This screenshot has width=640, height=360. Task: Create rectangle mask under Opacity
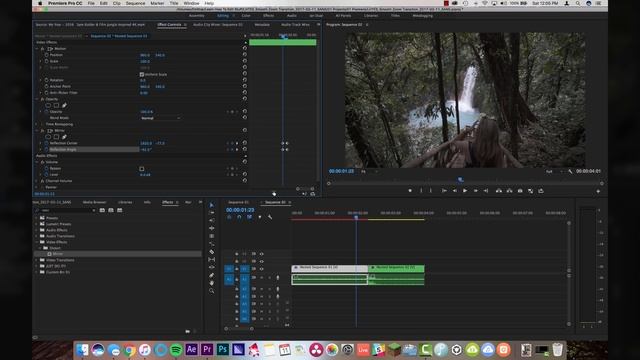[56, 105]
